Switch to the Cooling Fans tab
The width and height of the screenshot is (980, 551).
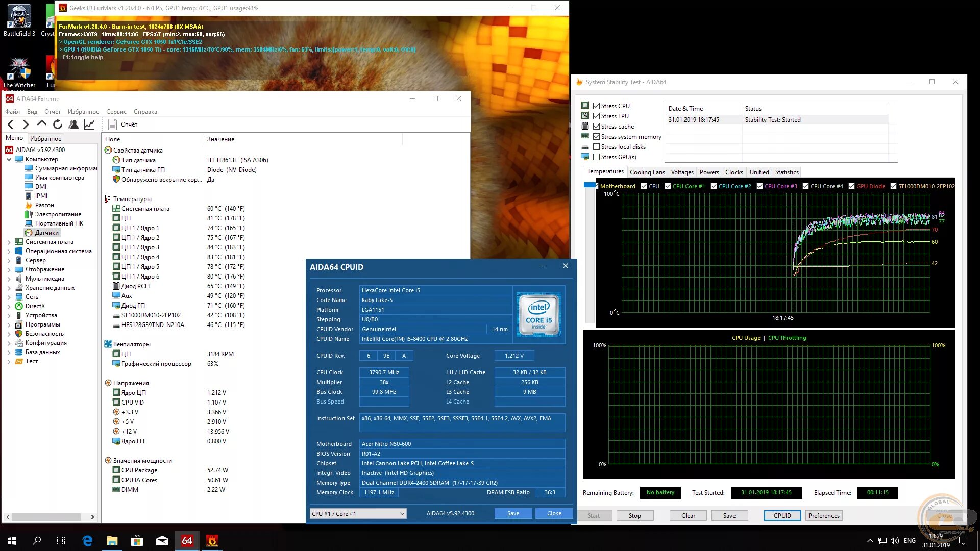click(x=647, y=172)
